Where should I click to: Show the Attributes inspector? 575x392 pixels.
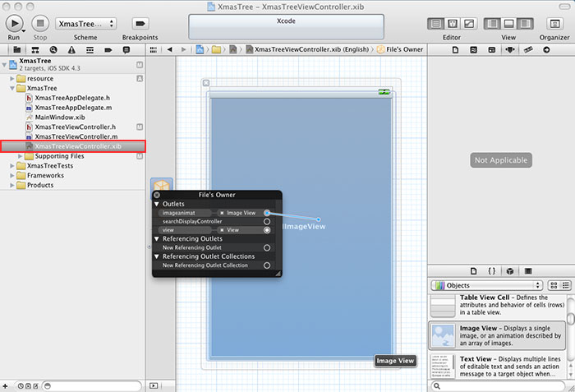[510, 49]
